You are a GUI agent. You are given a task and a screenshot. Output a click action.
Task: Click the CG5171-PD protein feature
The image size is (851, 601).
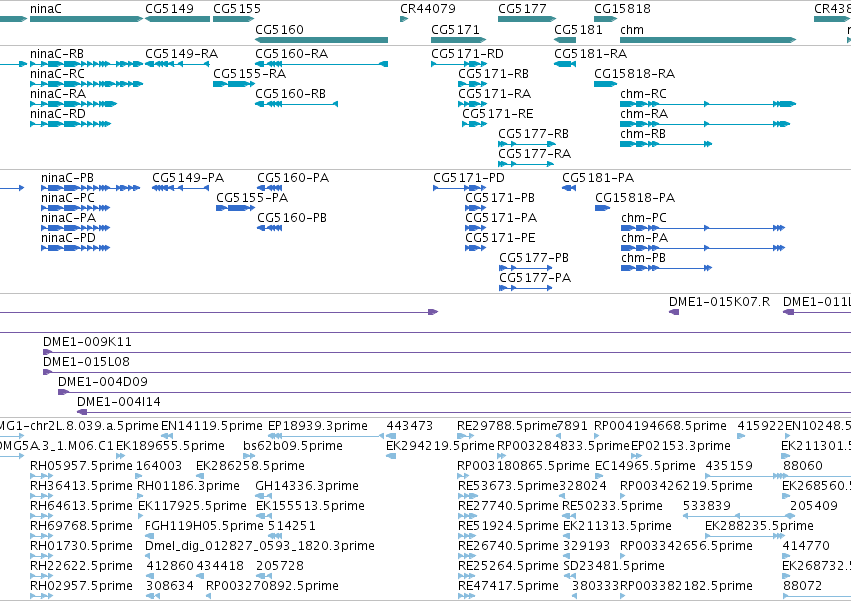459,188
